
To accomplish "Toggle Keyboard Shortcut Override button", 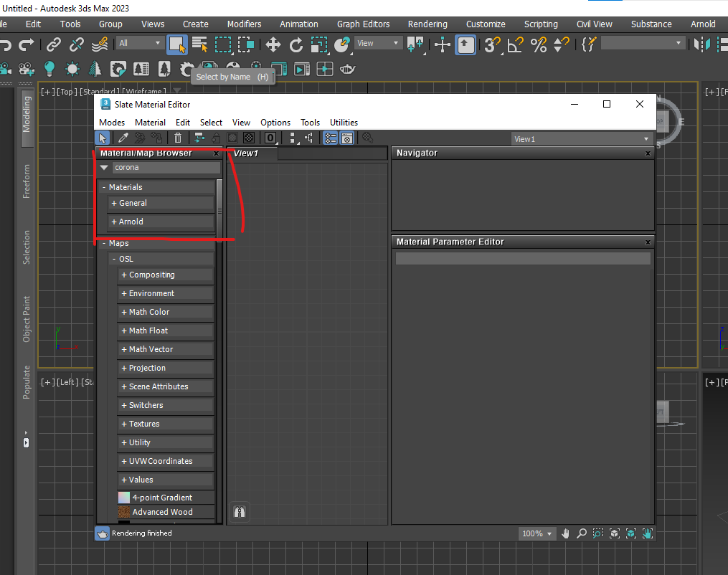I will pyautogui.click(x=465, y=44).
